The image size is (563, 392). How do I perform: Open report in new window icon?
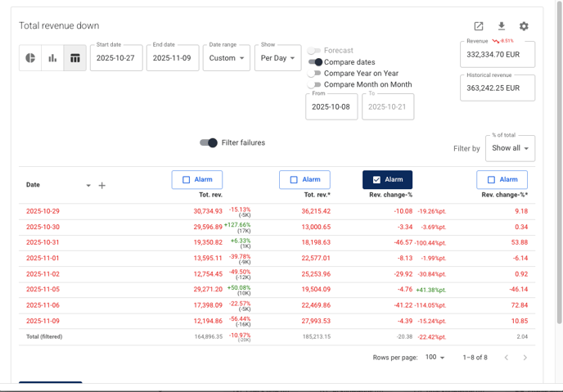pos(479,26)
